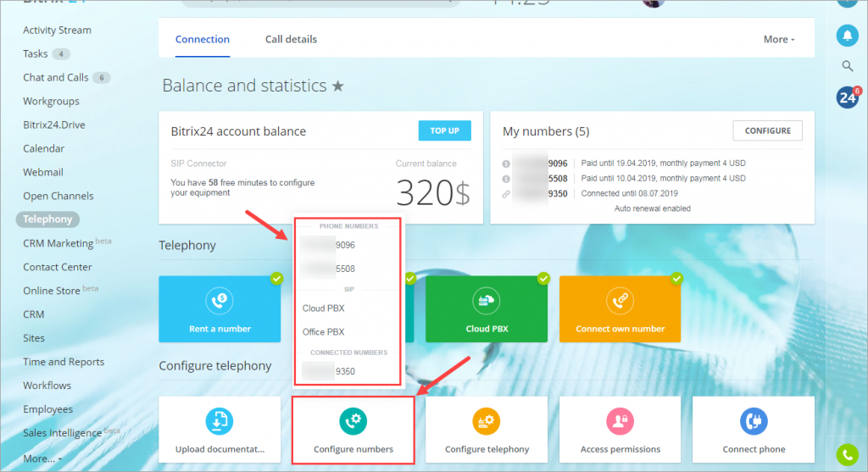Expand the More dropdown in the tab bar
The height and width of the screenshot is (472, 868).
(x=779, y=39)
